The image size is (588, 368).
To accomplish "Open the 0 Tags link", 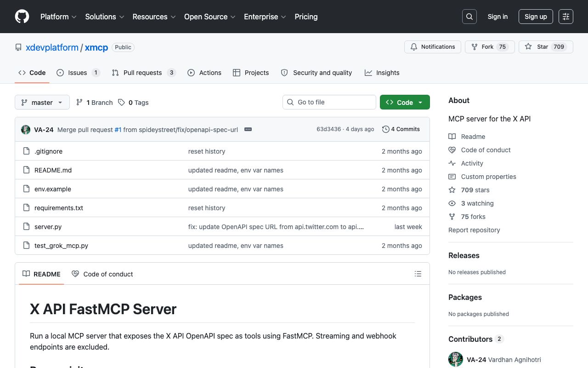I will click(133, 103).
